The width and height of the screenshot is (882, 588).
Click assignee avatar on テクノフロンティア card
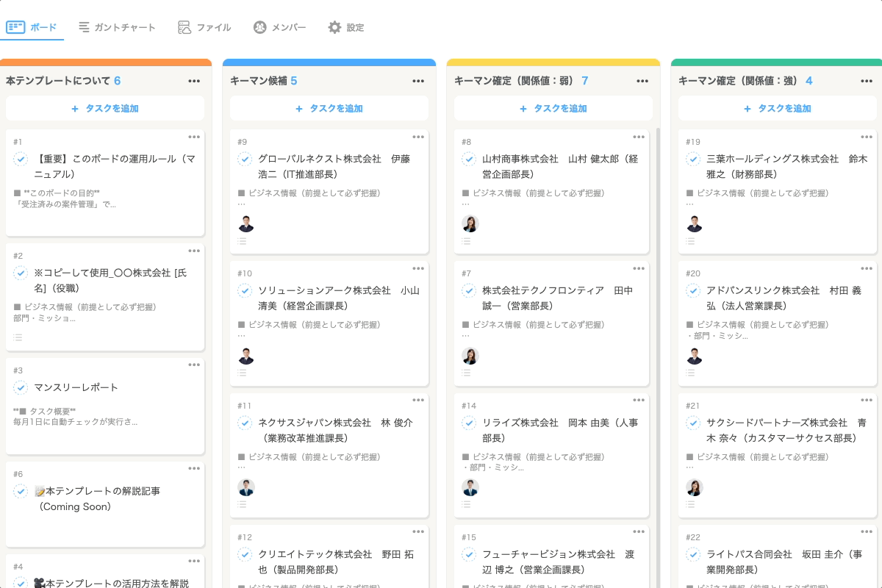point(470,356)
